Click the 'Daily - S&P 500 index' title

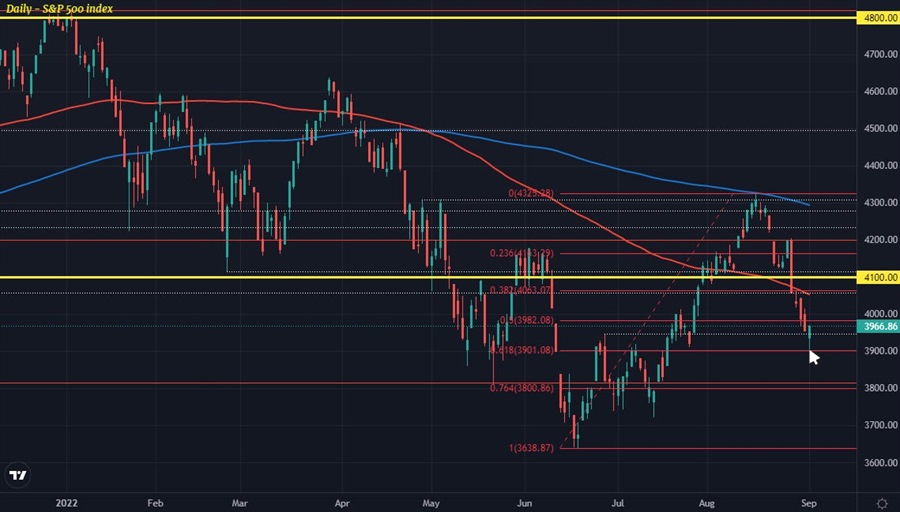pos(59,9)
